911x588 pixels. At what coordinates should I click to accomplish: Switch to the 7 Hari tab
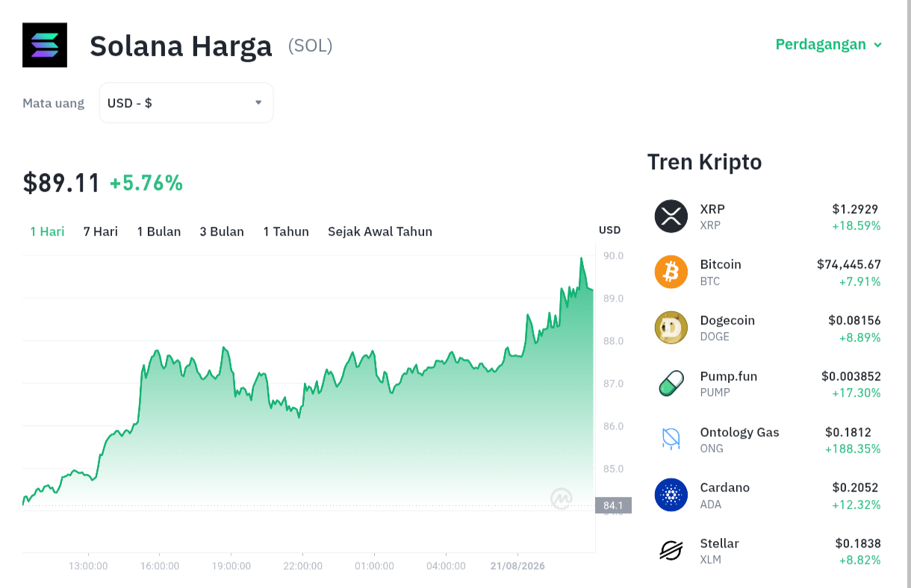(x=101, y=231)
